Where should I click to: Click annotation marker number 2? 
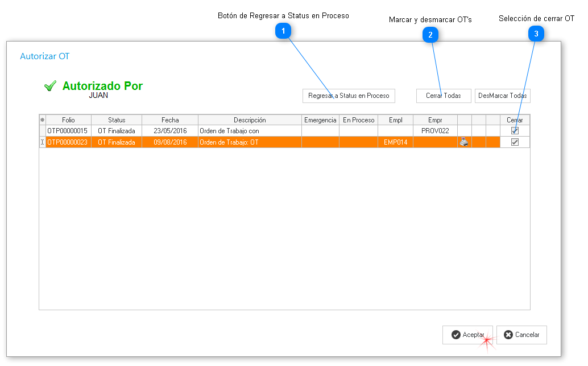coord(430,35)
